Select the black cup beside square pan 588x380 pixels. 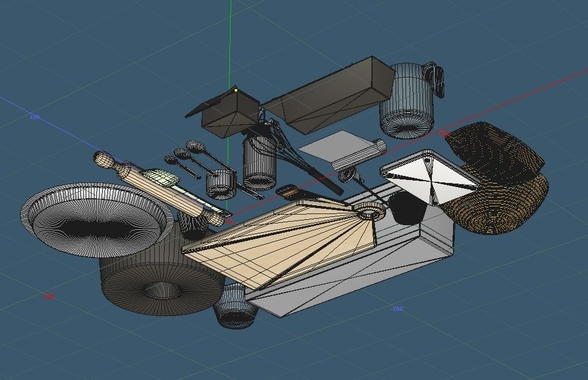pos(407,208)
